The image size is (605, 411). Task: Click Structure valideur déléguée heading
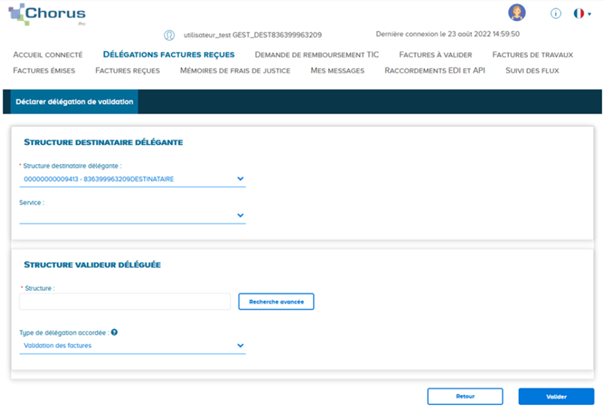click(92, 265)
